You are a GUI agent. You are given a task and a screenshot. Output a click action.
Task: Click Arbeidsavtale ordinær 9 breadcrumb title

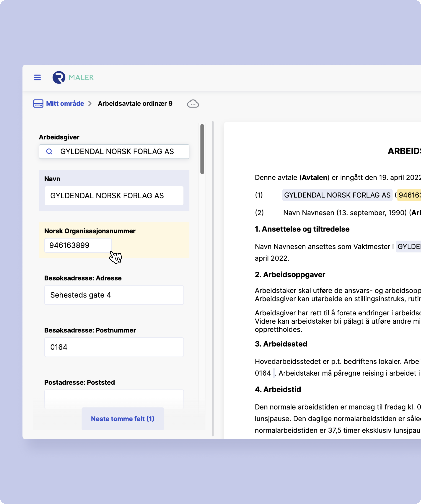pyautogui.click(x=135, y=104)
